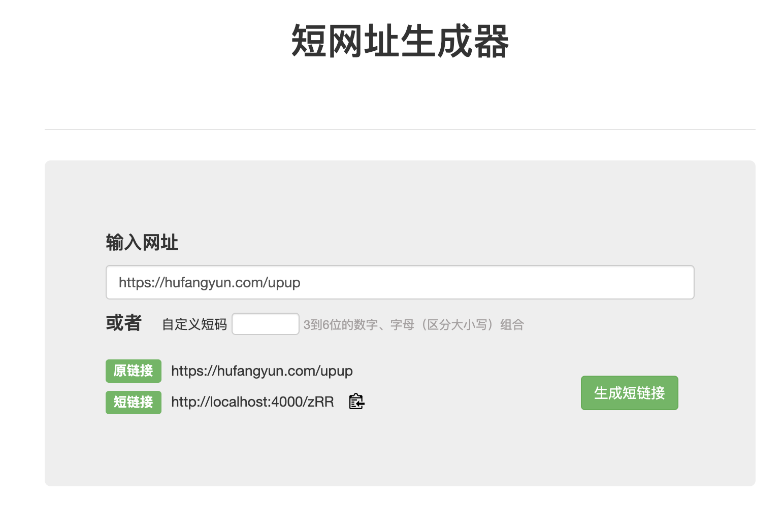Click the green 原链接 label badge
Screen dimensions: 783x532
pyautogui.click(x=133, y=371)
